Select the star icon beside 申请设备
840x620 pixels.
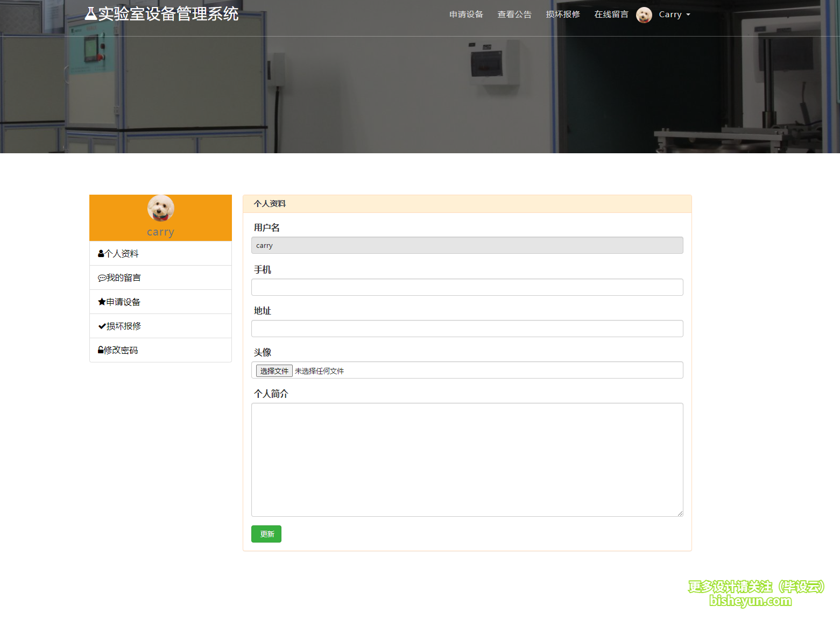[x=102, y=301]
